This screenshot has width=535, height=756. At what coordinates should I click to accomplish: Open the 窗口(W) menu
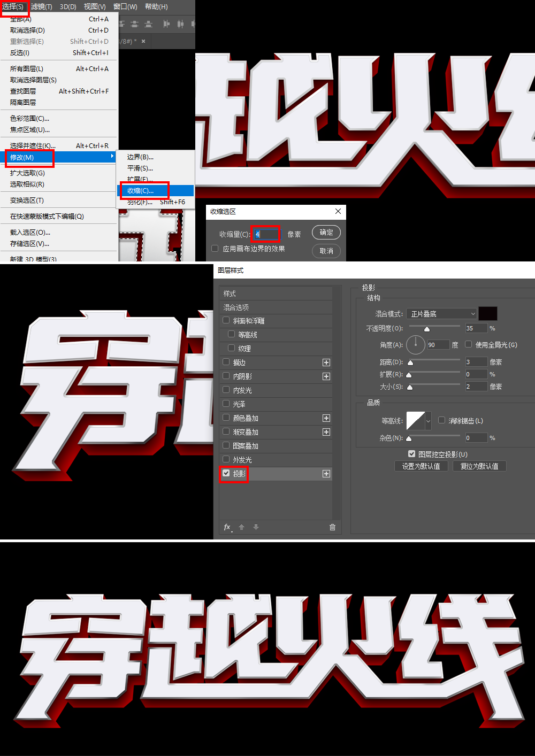pyautogui.click(x=125, y=6)
